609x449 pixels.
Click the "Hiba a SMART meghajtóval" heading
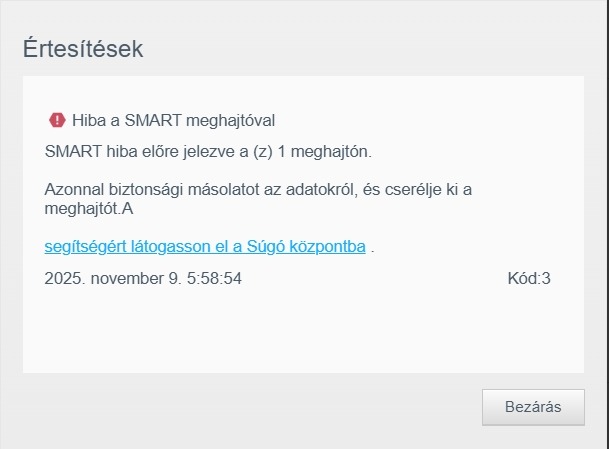[x=173, y=120]
